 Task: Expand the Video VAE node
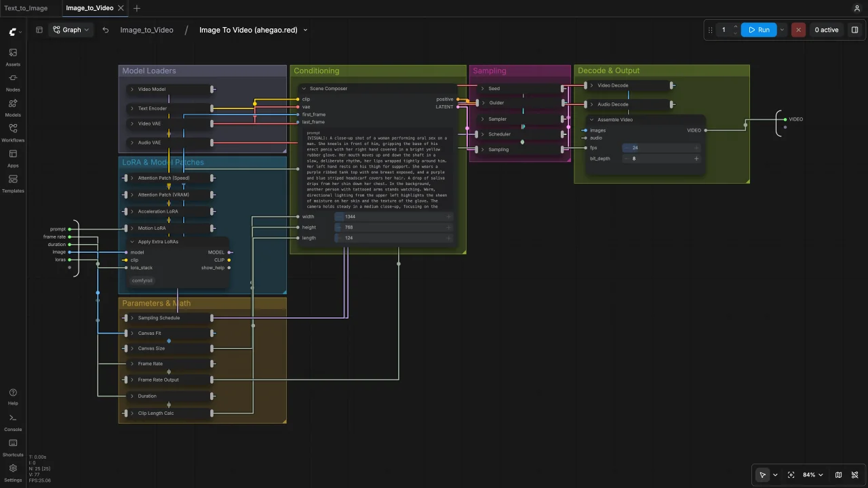point(132,124)
